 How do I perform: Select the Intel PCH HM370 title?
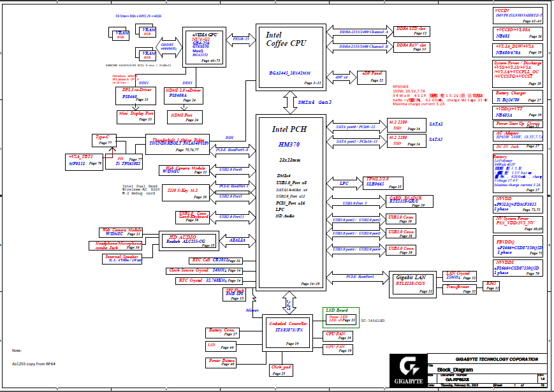[x=289, y=136]
